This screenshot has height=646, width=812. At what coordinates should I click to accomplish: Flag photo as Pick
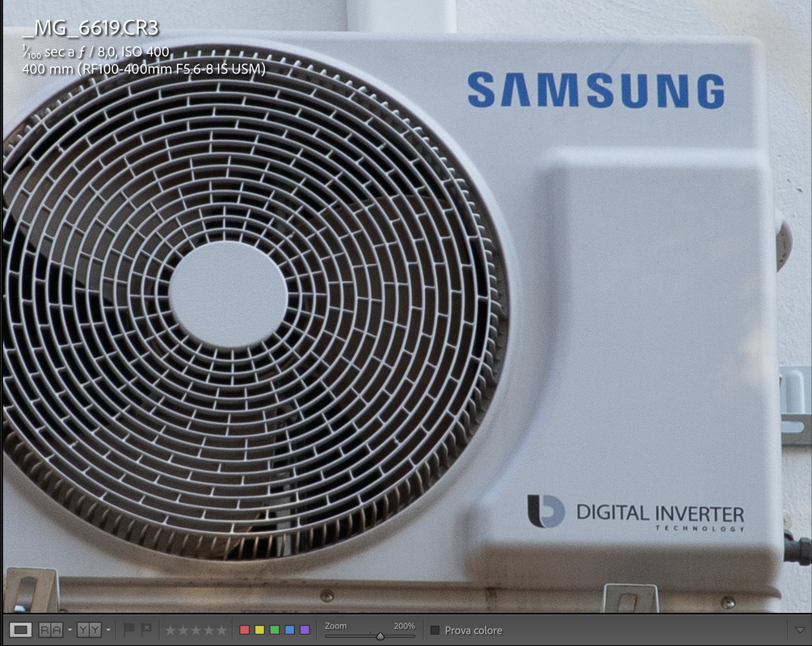pyautogui.click(x=129, y=629)
